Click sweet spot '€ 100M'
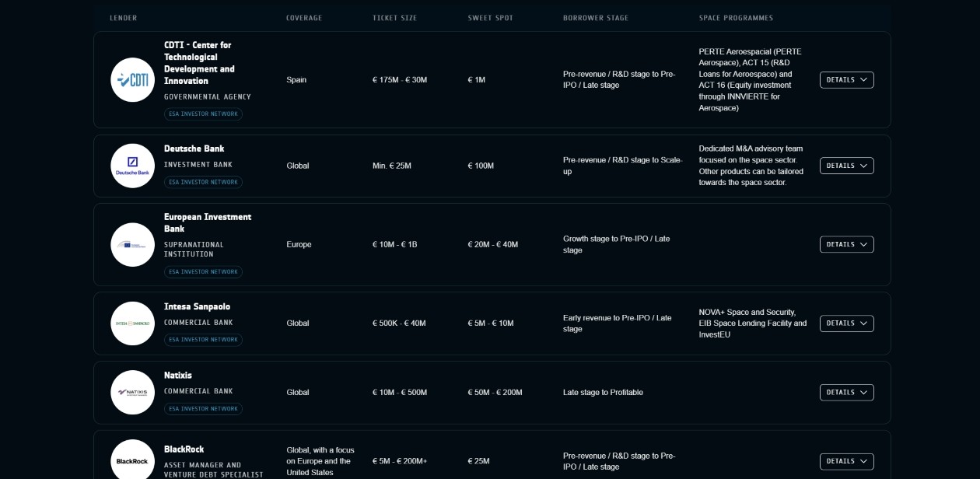The width and height of the screenshot is (980, 479). [x=481, y=166]
